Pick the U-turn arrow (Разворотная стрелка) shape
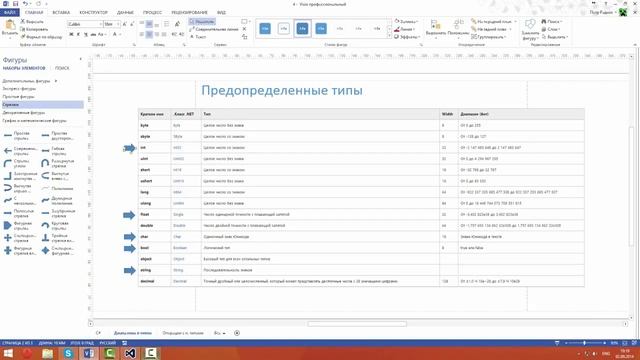 [x=58, y=163]
